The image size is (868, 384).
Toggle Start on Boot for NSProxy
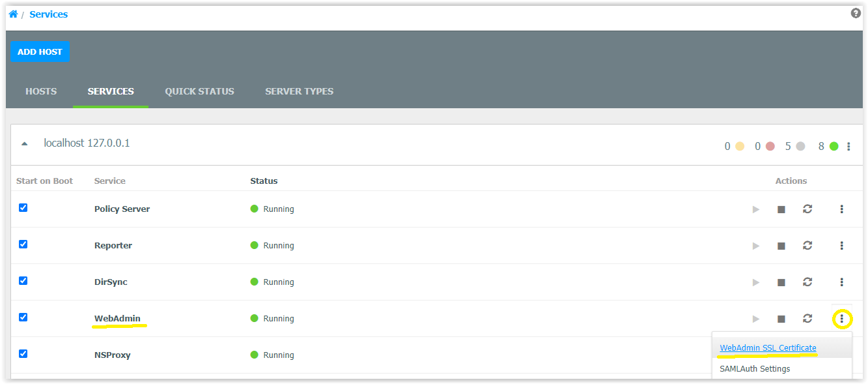[23, 353]
